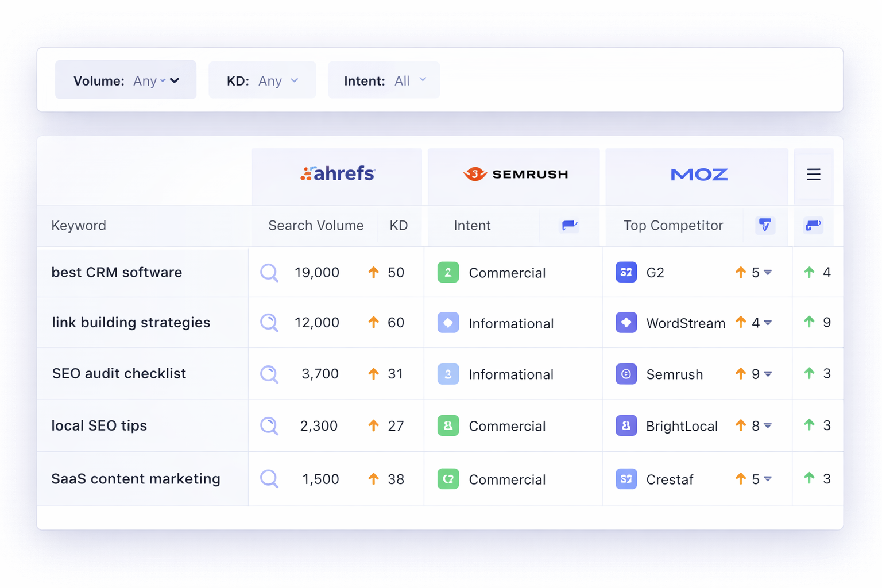The width and height of the screenshot is (882, 588).
Task: Select keyword SaaS content marketing
Action: [136, 479]
